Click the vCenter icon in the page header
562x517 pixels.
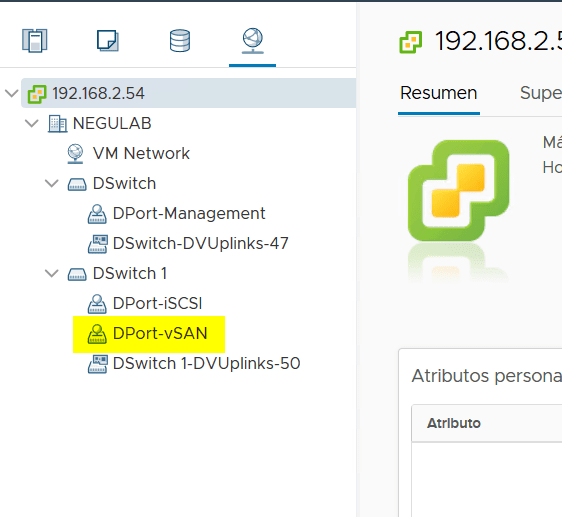(411, 42)
